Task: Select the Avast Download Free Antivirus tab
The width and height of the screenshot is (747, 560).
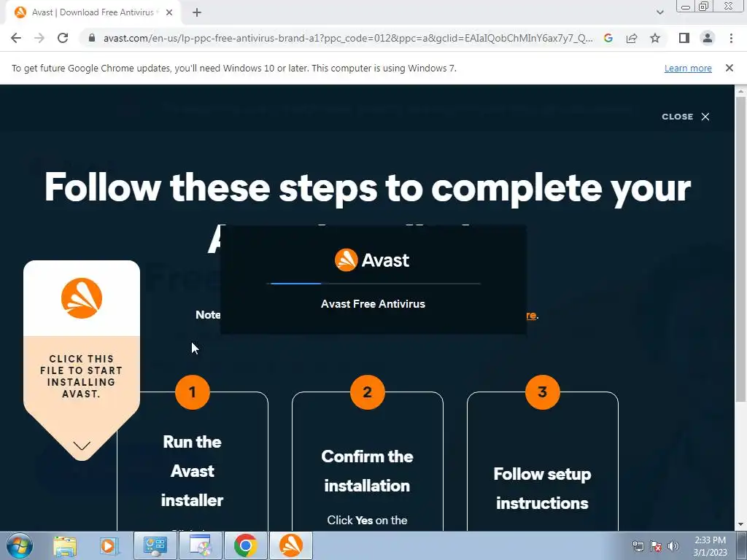Action: click(93, 13)
